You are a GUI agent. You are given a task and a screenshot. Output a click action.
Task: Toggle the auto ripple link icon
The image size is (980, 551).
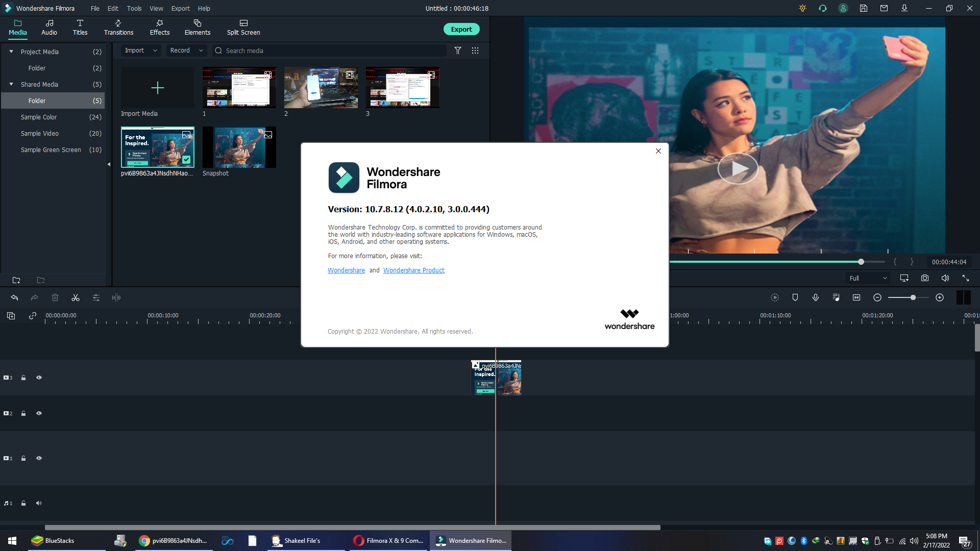coord(33,316)
